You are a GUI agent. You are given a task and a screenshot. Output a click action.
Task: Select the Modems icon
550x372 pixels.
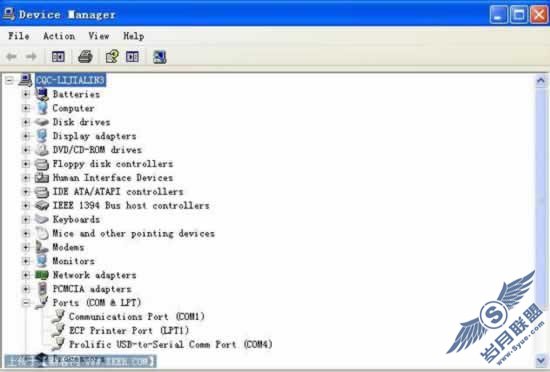(x=42, y=247)
